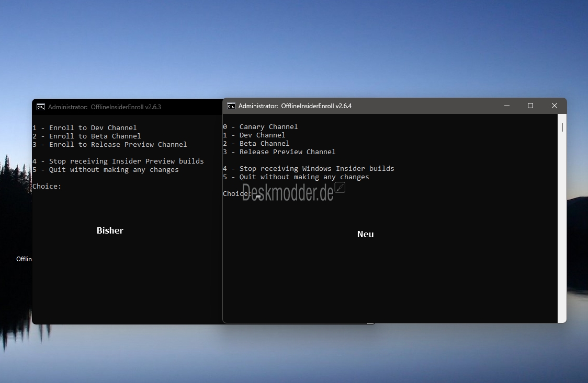Click 'Stop receiving Insider Preview builds' line

tap(118, 161)
